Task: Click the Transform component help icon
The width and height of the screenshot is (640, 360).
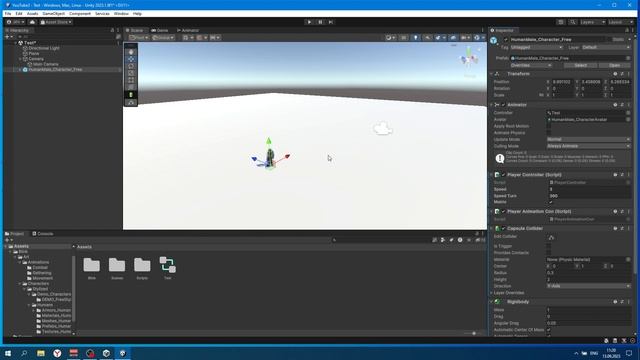Action: pyautogui.click(x=615, y=74)
